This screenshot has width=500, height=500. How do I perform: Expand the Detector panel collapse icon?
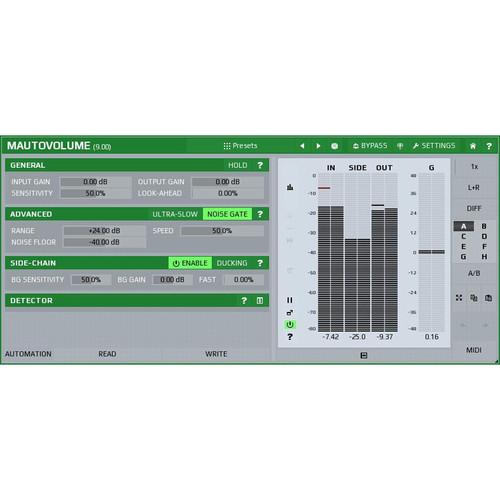tap(260, 301)
